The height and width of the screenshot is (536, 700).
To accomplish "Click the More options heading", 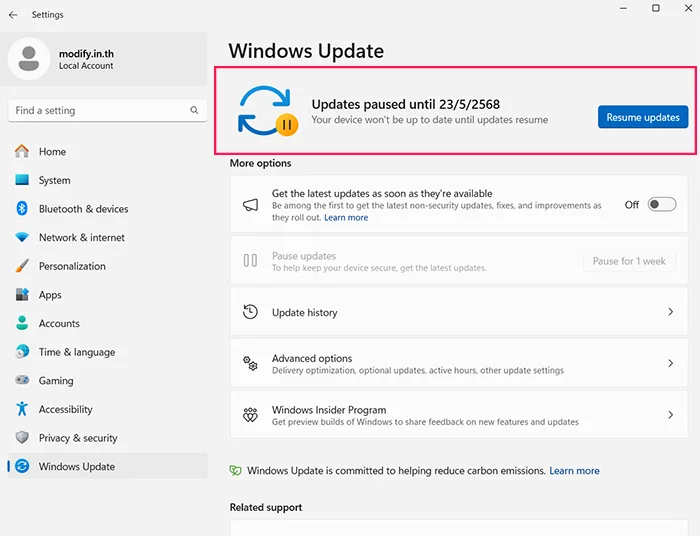I will [x=260, y=163].
